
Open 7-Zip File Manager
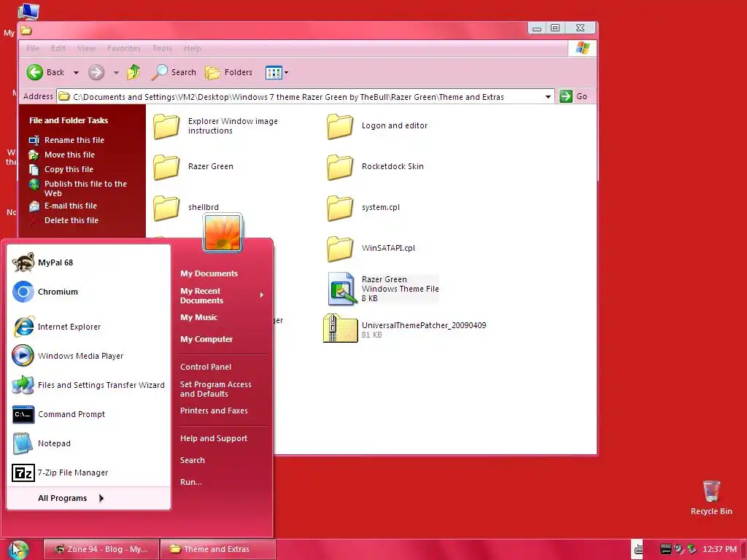pos(88,472)
